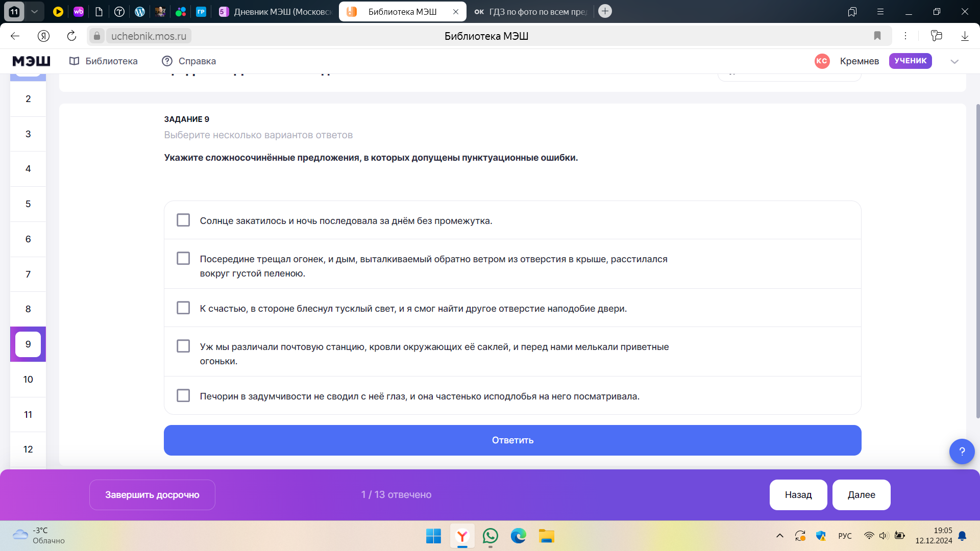Screen dimensions: 980x551
Task: Open a new browser tab
Action: coord(605,11)
